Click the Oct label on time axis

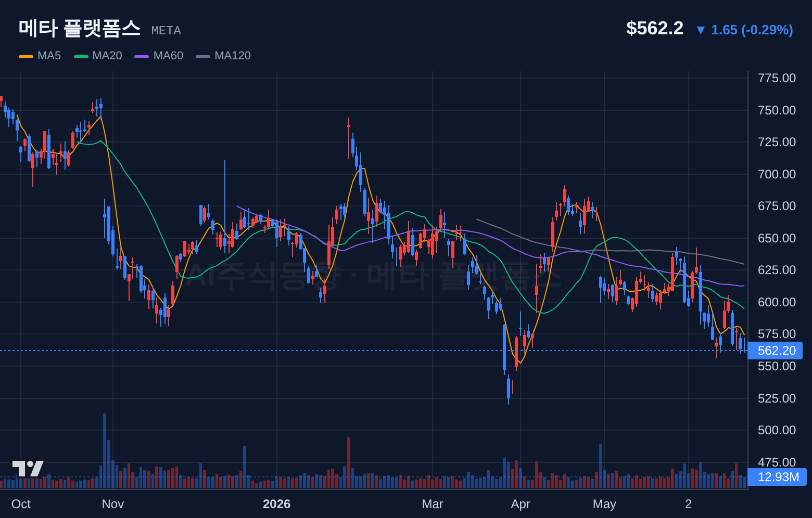[21, 504]
